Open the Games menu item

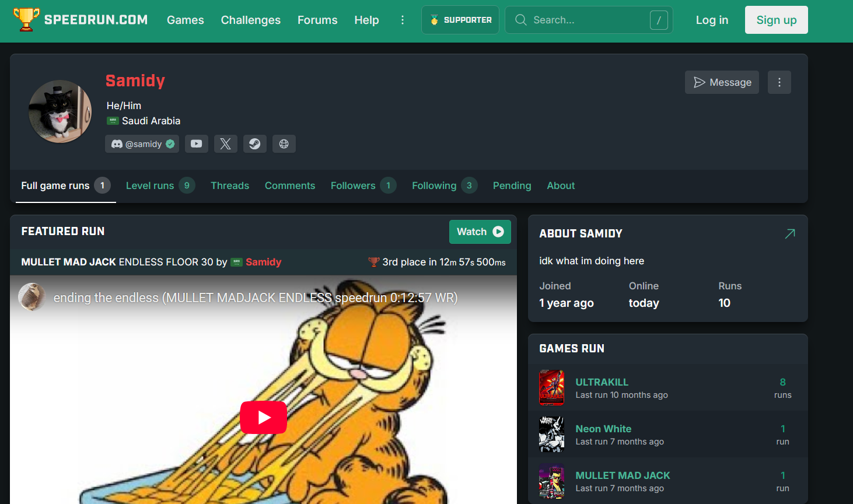pyautogui.click(x=186, y=20)
